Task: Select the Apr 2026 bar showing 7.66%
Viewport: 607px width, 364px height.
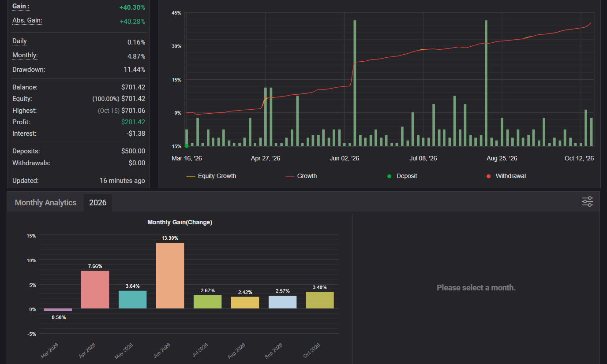Action: tap(95, 290)
